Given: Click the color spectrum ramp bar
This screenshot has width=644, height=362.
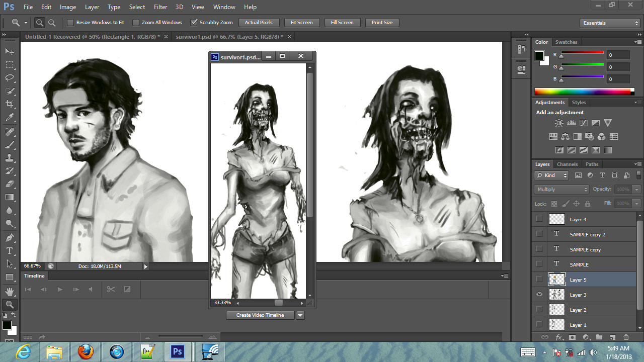Looking at the screenshot, I should [x=582, y=92].
